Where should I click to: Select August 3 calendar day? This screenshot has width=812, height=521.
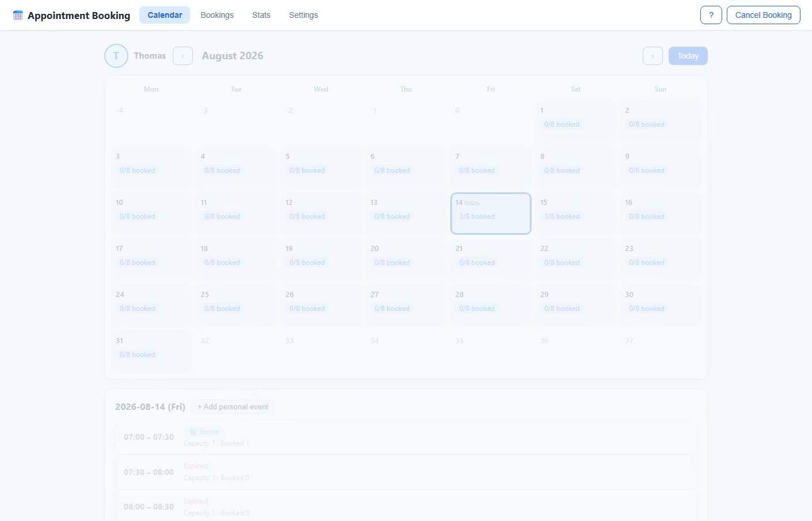[x=151, y=168]
